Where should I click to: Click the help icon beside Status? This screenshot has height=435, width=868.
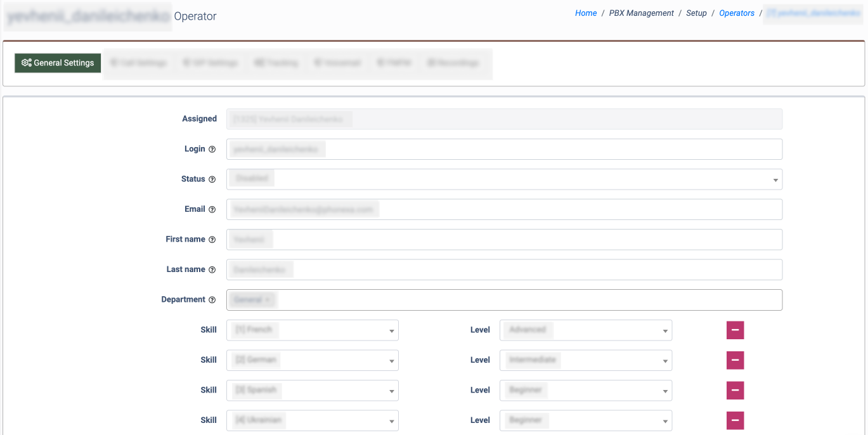click(x=212, y=179)
